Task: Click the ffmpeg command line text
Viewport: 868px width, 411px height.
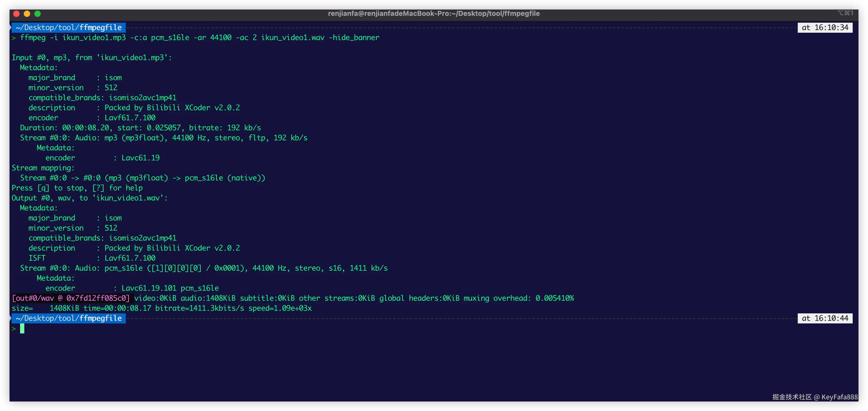Action: pyautogui.click(x=199, y=38)
